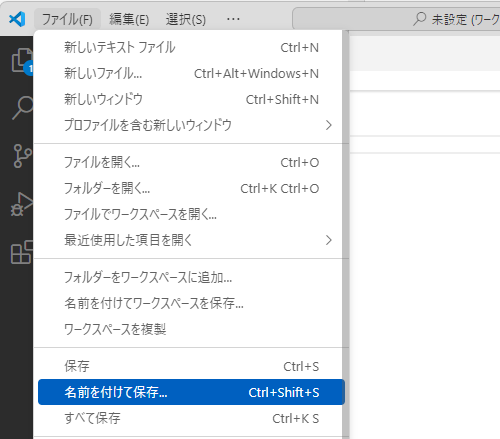The width and height of the screenshot is (500, 439).
Task: Choose フォルダーをワークスペースに追加... menu item
Action: tap(191, 277)
